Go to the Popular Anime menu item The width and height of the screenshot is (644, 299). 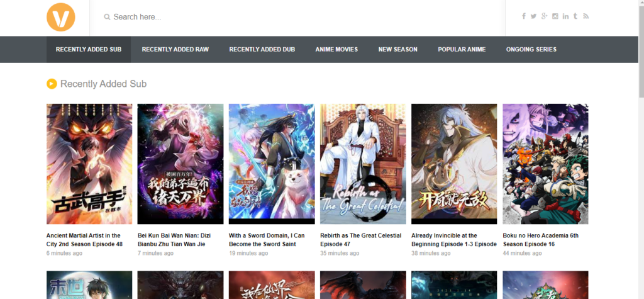coord(462,49)
